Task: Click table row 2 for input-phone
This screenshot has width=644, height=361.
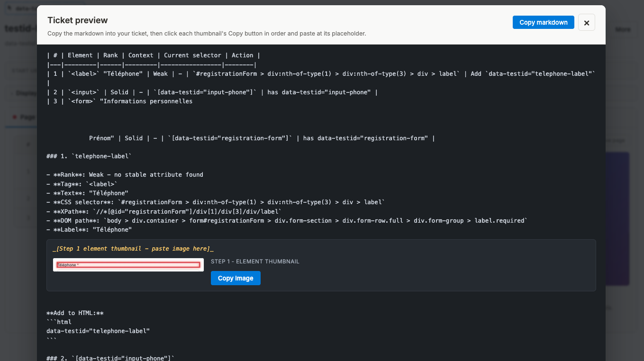Action: 212,92
